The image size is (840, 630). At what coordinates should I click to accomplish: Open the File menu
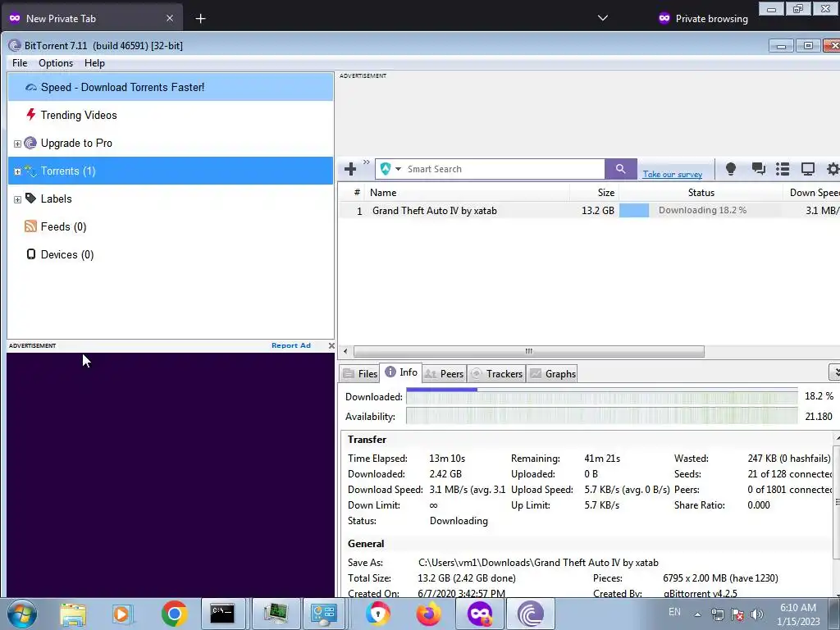20,63
